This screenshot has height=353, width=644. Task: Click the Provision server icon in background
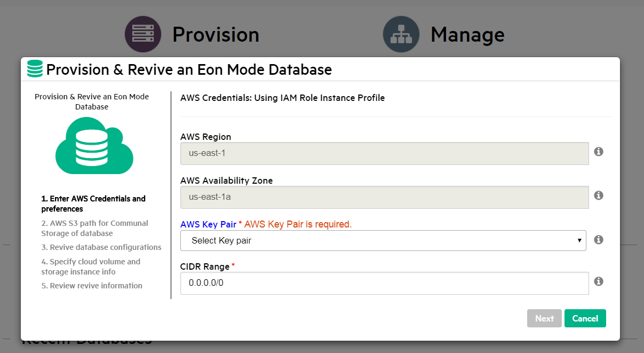point(143,34)
